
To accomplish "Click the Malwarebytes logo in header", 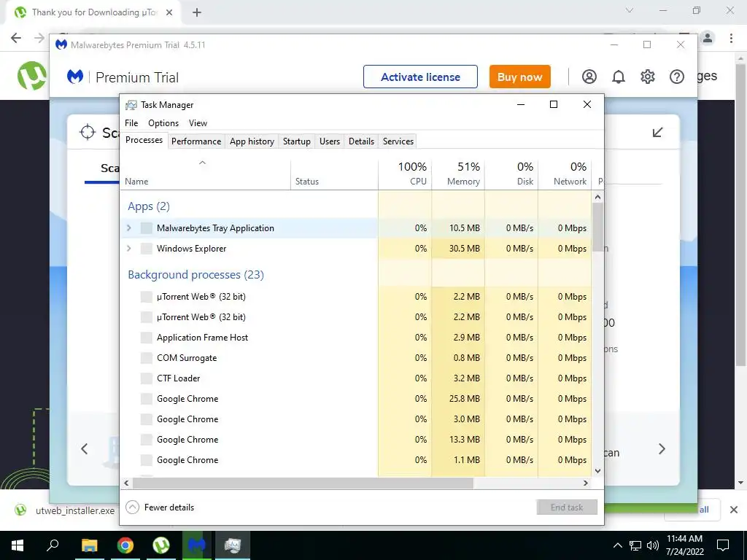I will [75, 77].
